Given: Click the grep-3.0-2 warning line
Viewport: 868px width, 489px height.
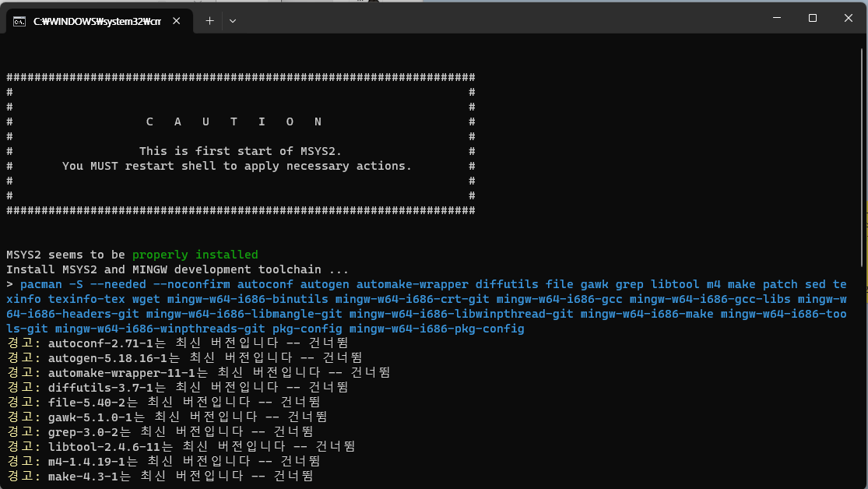Looking at the screenshot, I should coord(160,431).
